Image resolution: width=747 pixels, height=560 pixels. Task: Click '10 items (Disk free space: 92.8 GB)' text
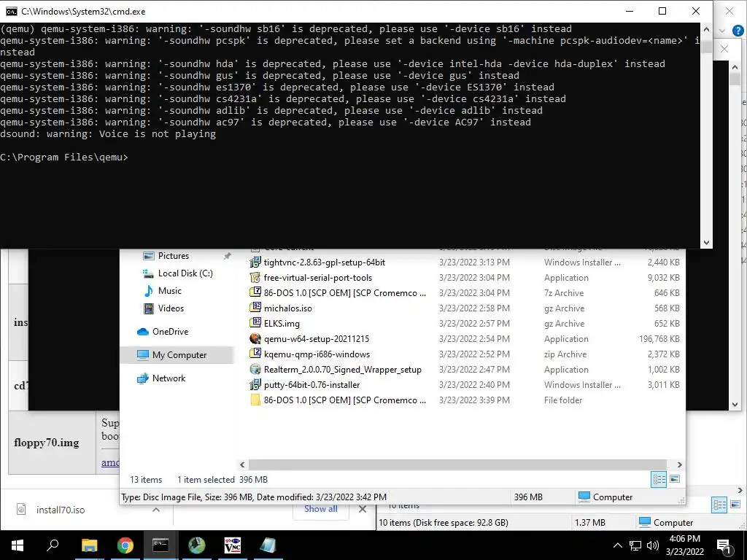pyautogui.click(x=443, y=522)
